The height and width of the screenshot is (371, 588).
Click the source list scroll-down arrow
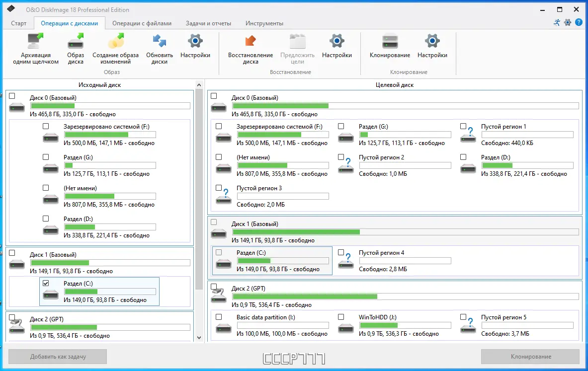pos(199,338)
